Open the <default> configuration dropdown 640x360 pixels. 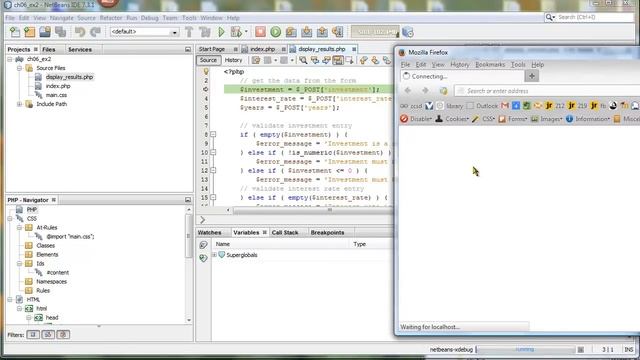(x=144, y=32)
